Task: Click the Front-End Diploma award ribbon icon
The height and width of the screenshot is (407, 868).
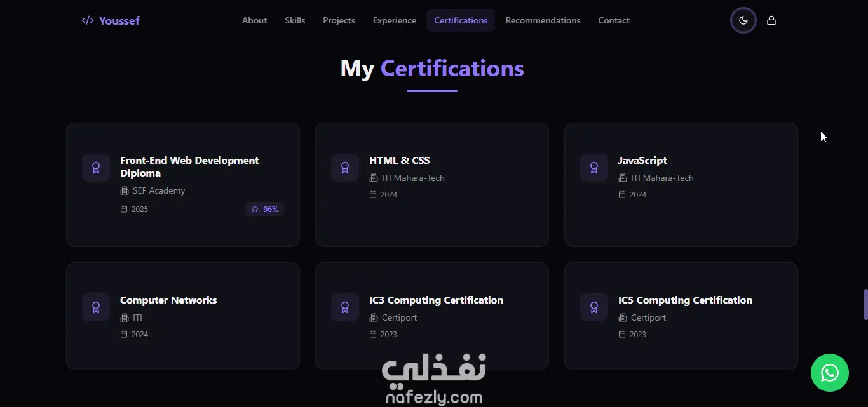Action: coord(96,168)
